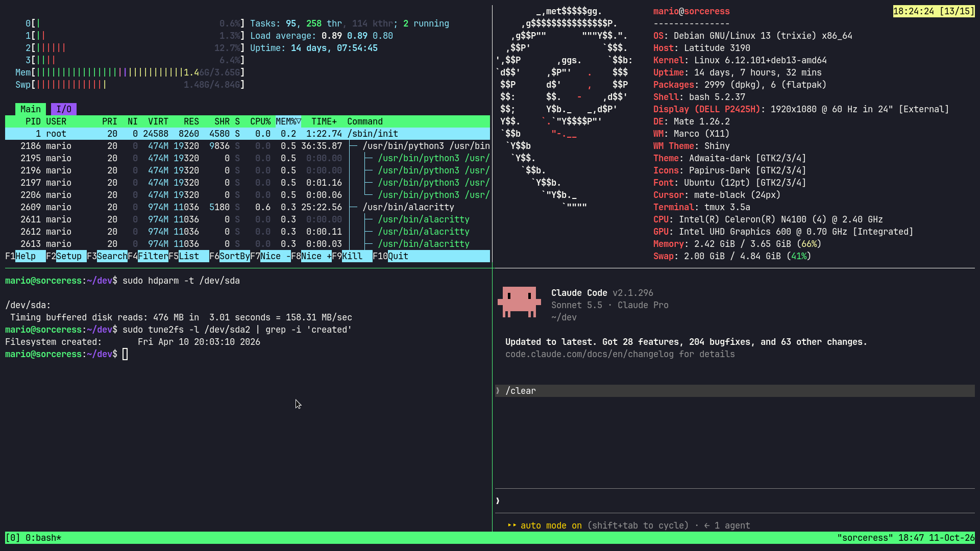Click the bash prompt cursor in lower-left pane
This screenshot has height=551, width=980.
(x=125, y=354)
